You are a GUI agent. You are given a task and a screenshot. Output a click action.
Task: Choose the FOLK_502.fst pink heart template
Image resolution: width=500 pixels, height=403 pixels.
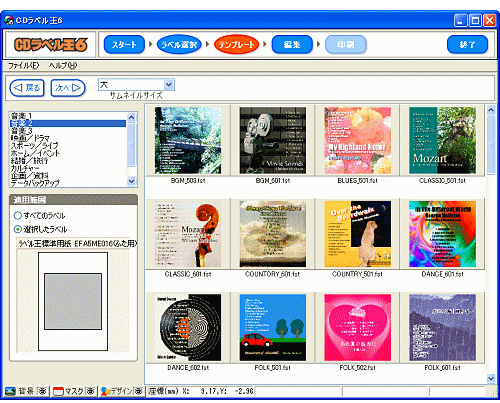358,327
